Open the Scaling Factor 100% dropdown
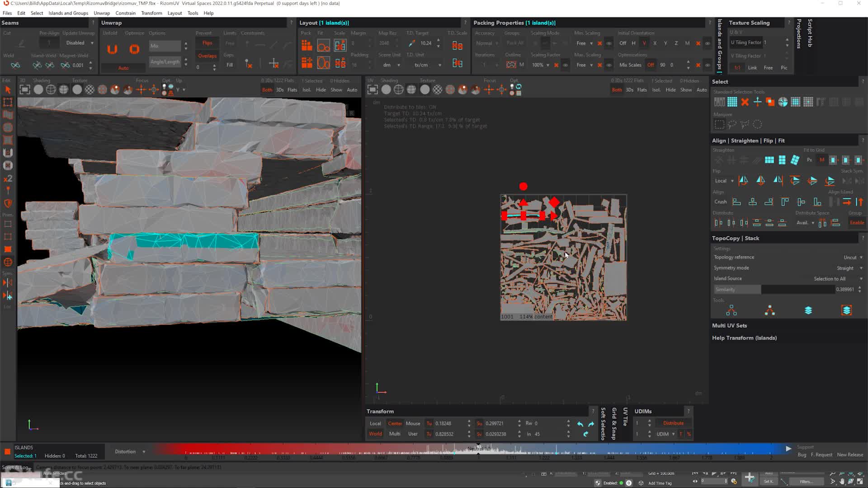 coord(541,65)
